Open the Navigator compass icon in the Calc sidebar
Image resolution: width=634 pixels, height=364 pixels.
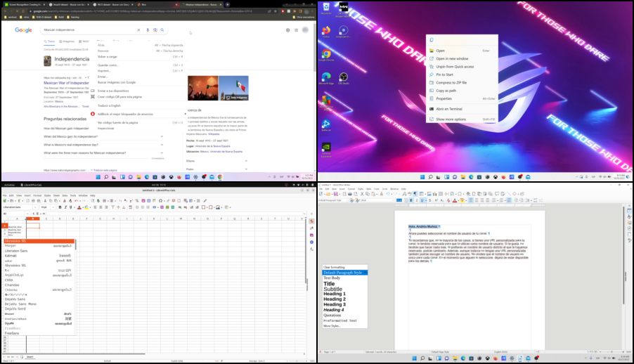(311, 242)
